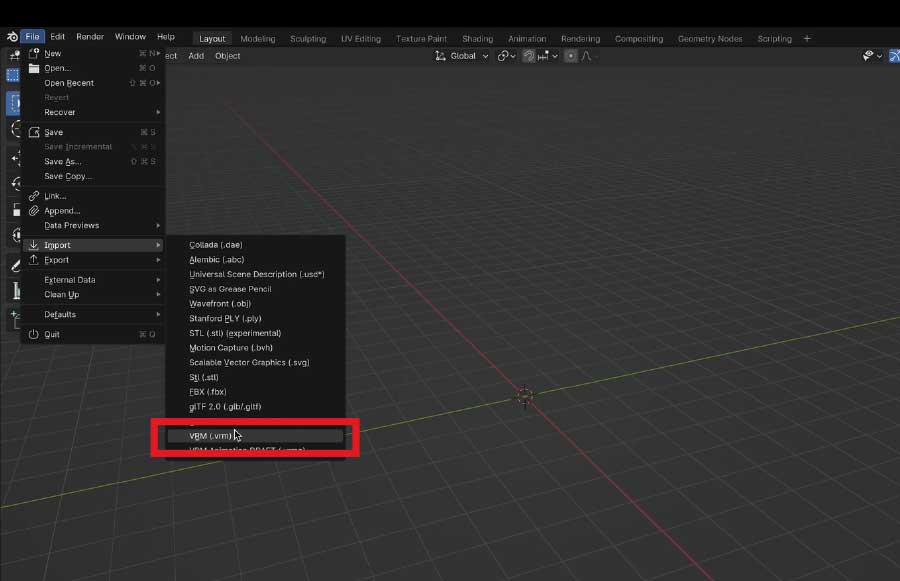
Task: Import glTF 2.0 (.glb/.gltf) file
Action: click(255, 406)
